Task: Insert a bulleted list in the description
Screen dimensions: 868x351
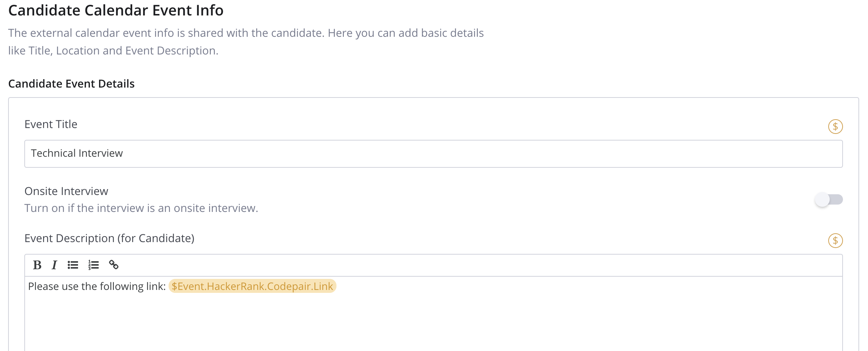Action: click(73, 265)
